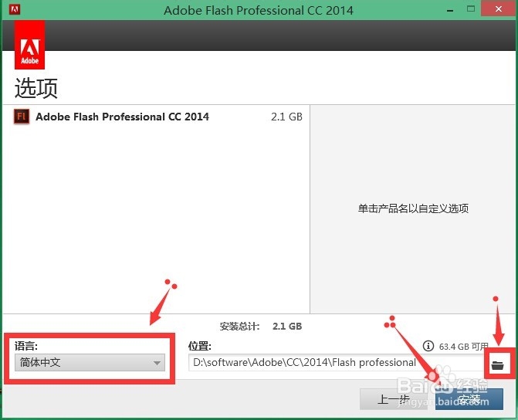This screenshot has width=518, height=420.
Task: Open the folder browse icon for install location
Action: click(497, 365)
